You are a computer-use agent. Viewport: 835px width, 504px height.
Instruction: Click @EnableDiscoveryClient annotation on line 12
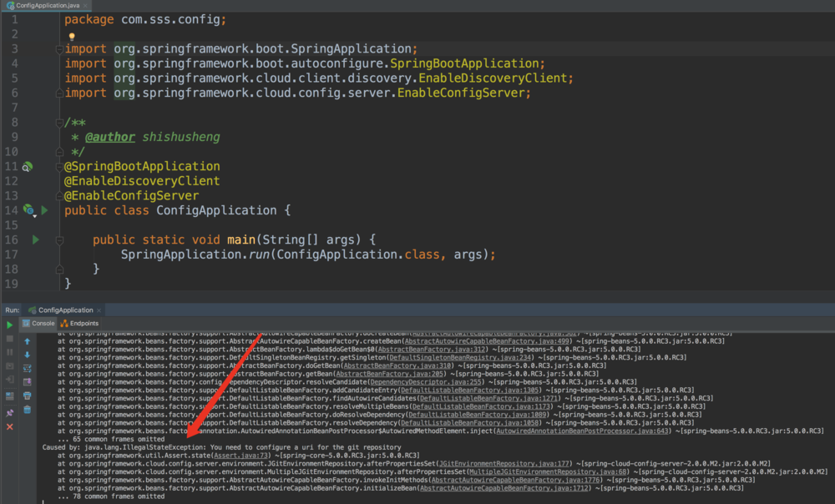tap(142, 181)
